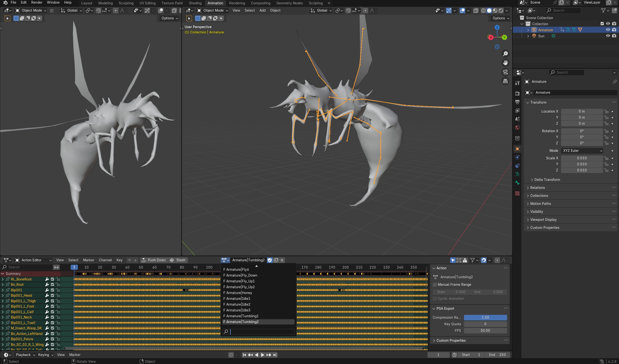Image resolution: width=619 pixels, height=364 pixels.
Task: Open the Render menu
Action: [x=37, y=2]
